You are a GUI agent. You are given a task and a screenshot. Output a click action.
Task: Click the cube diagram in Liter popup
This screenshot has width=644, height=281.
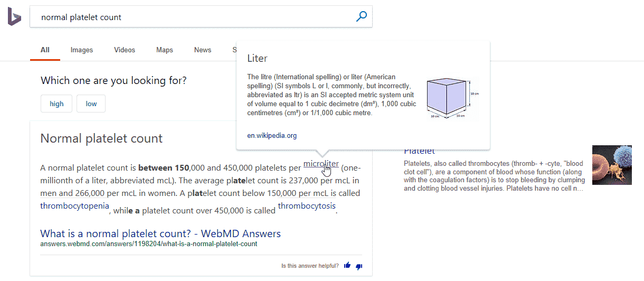(x=452, y=98)
